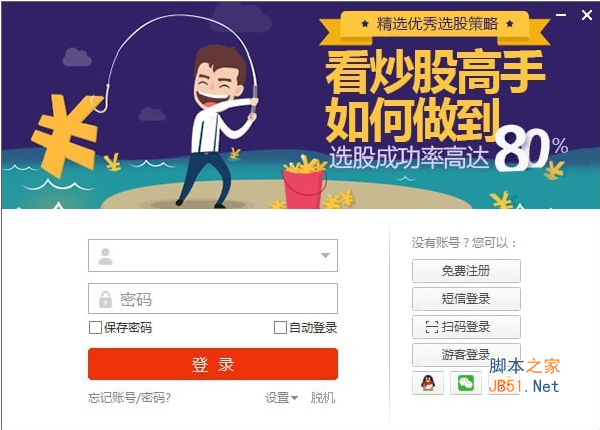
Task: Focus the account name input field
Action: point(213,256)
